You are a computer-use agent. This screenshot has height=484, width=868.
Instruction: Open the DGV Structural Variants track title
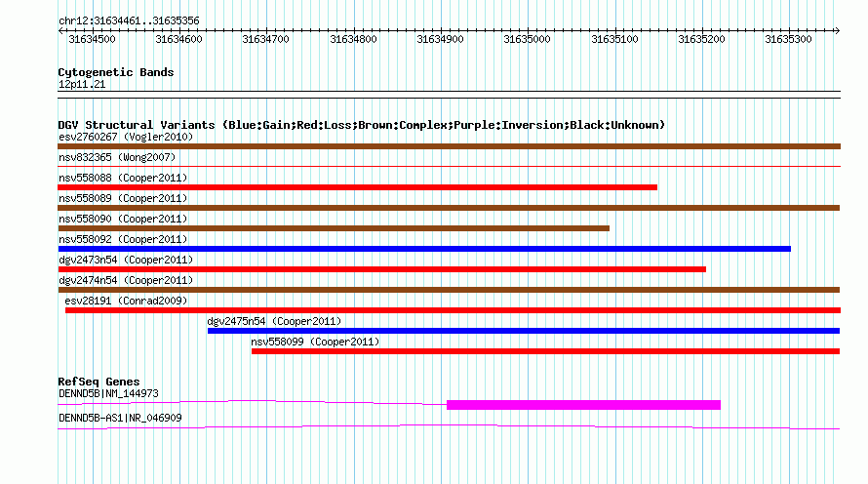362,125
